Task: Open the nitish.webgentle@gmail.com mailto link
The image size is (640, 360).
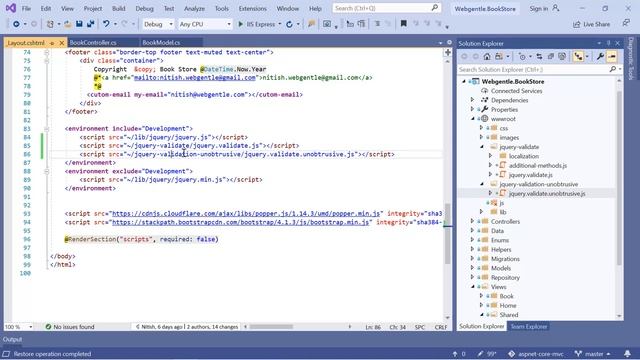Action: pyautogui.click(x=194, y=78)
